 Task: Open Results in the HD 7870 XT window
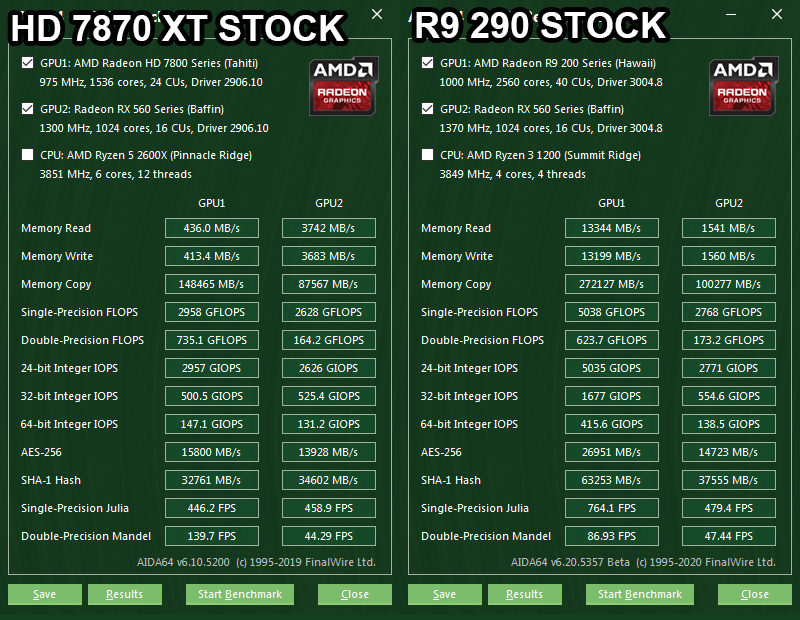125,594
